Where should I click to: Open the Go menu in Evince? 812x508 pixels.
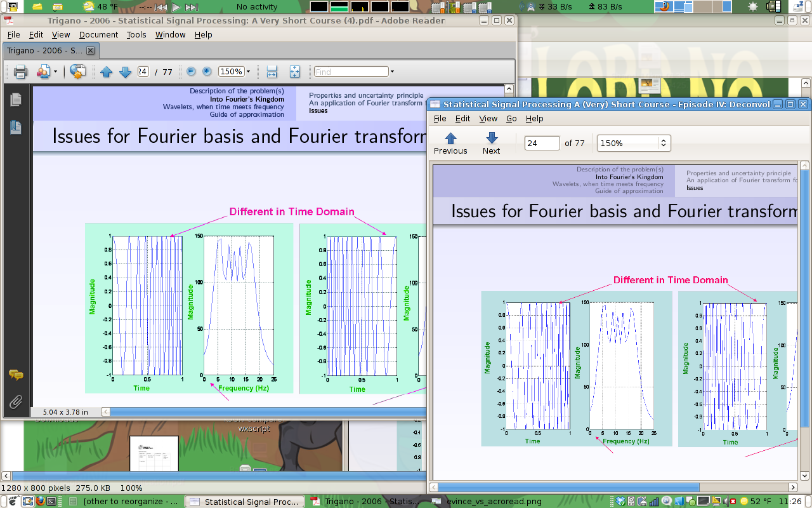511,119
